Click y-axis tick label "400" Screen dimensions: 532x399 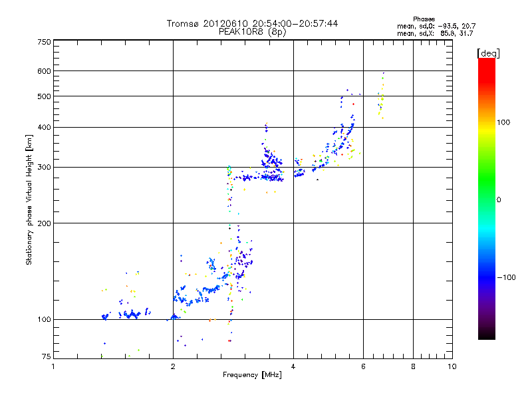click(44, 128)
